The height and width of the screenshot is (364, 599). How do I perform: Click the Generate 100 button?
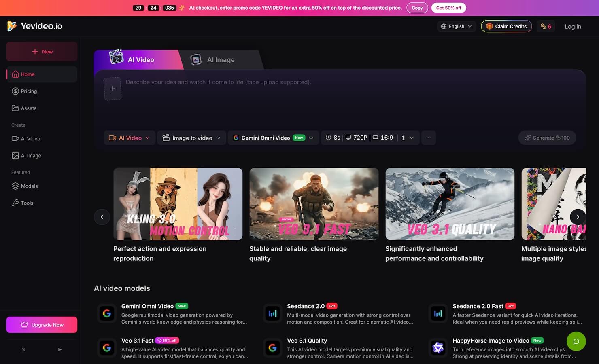coord(547,138)
